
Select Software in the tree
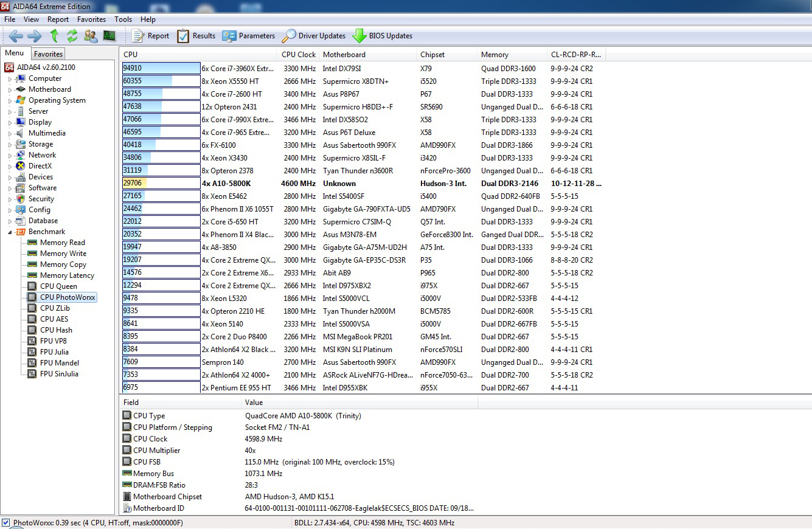[x=43, y=188]
